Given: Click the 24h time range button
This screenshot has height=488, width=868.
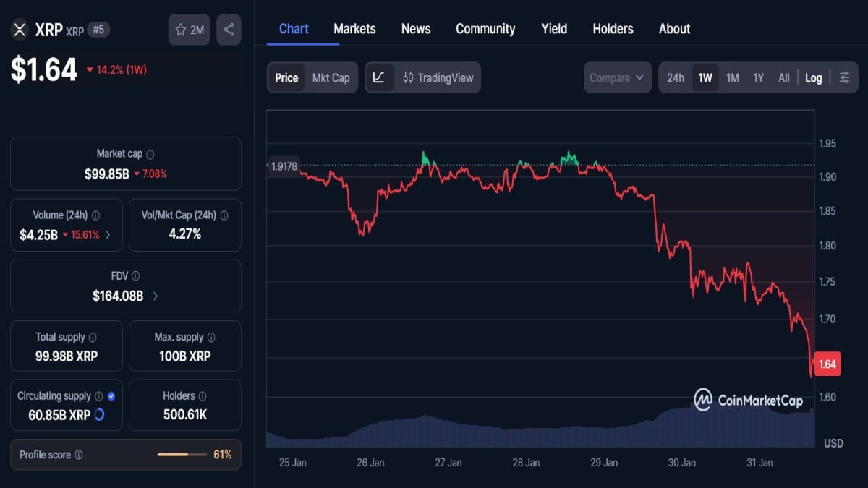Looking at the screenshot, I should pyautogui.click(x=675, y=77).
